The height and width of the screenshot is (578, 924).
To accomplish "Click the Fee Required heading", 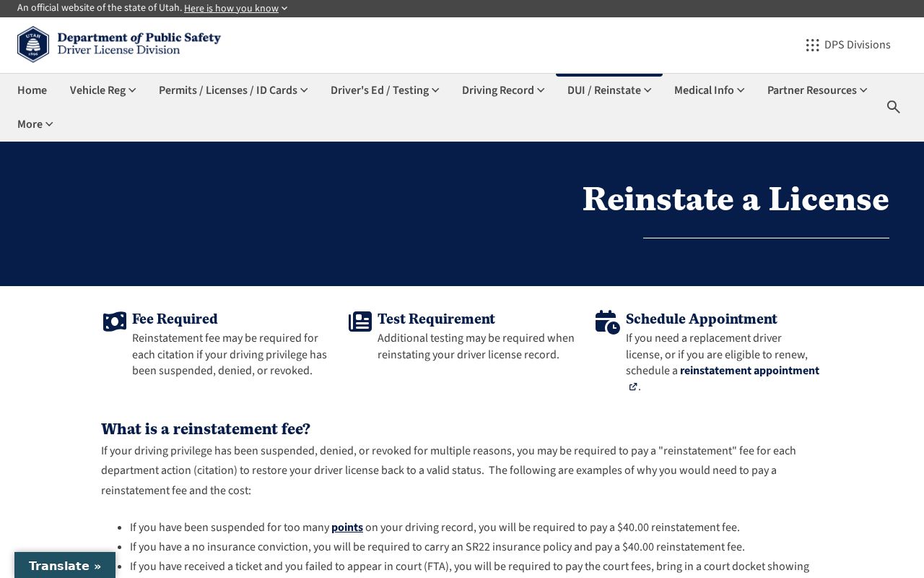I will pyautogui.click(x=175, y=319).
